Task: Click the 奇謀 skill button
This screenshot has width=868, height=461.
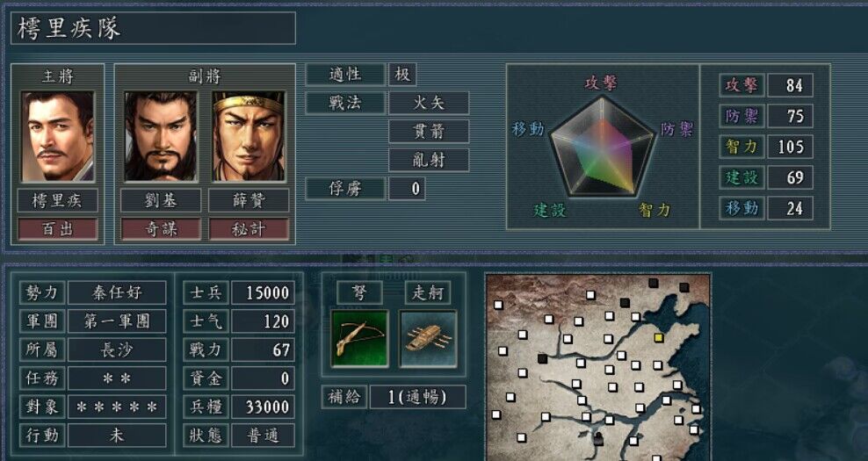Action: [161, 229]
